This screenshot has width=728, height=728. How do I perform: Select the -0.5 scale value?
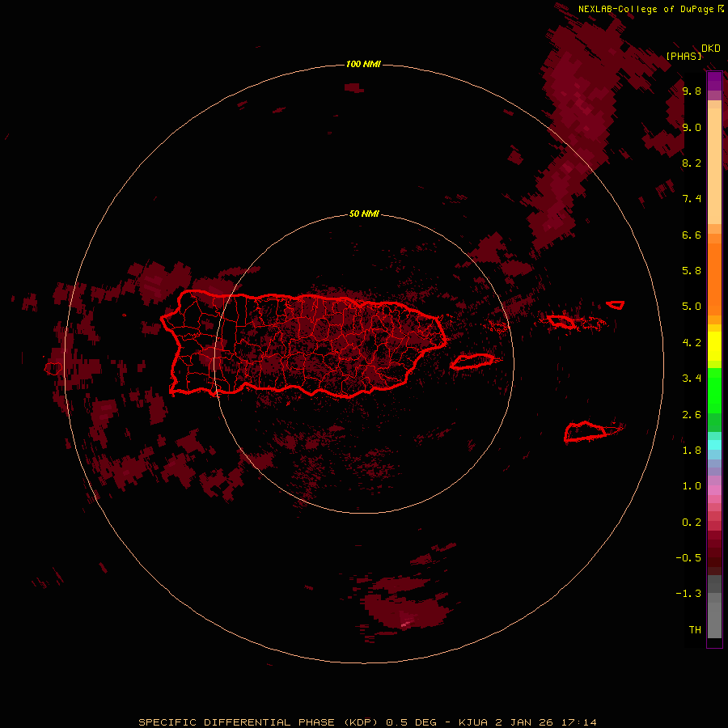[x=688, y=558]
